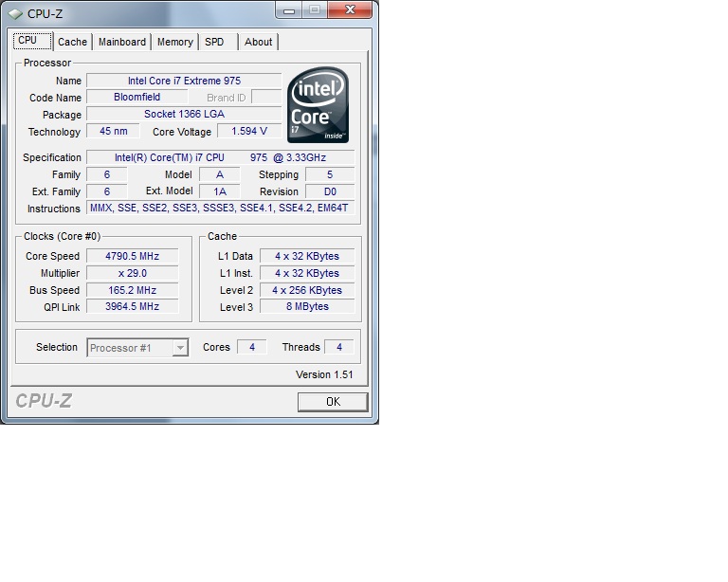Screen dimensions: 728x582
Task: Select the CPU tab
Action: 28,41
